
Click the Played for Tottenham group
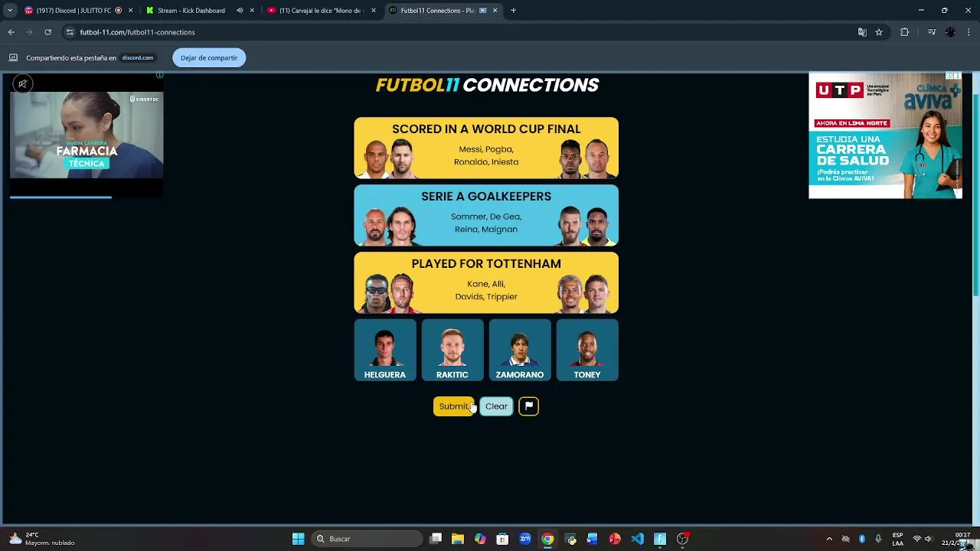pos(486,282)
